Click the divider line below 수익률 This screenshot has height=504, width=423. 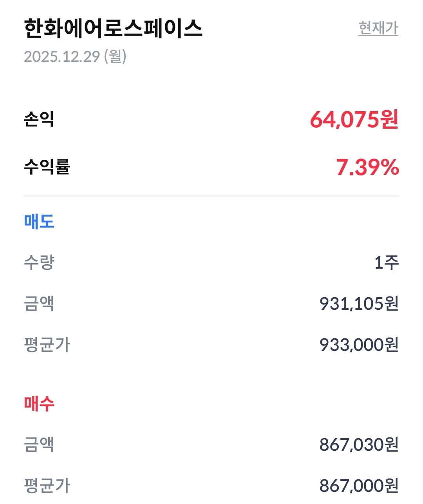[211, 195]
